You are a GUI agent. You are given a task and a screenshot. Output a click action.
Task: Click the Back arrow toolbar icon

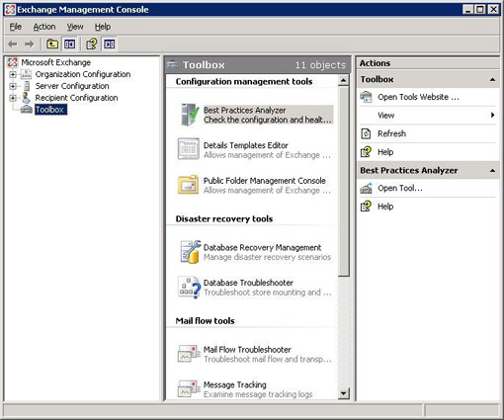pyautogui.click(x=13, y=43)
